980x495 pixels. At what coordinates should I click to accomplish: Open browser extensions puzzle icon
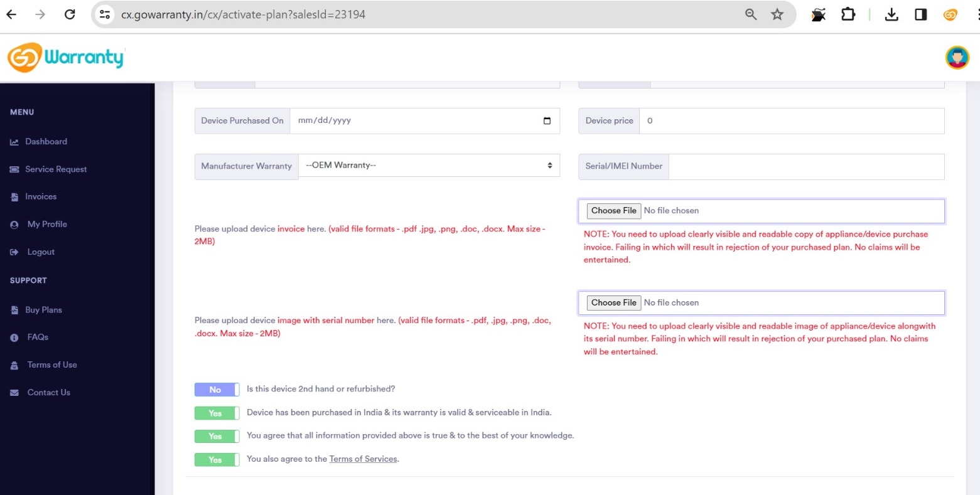(x=848, y=14)
